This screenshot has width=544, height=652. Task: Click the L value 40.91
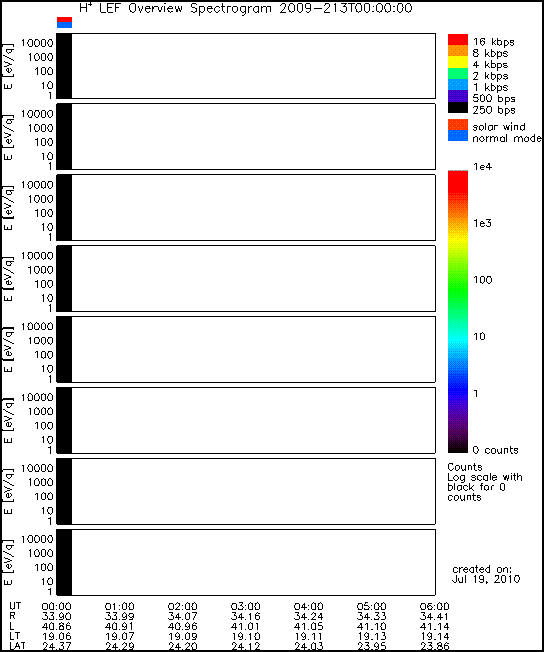coord(119,627)
